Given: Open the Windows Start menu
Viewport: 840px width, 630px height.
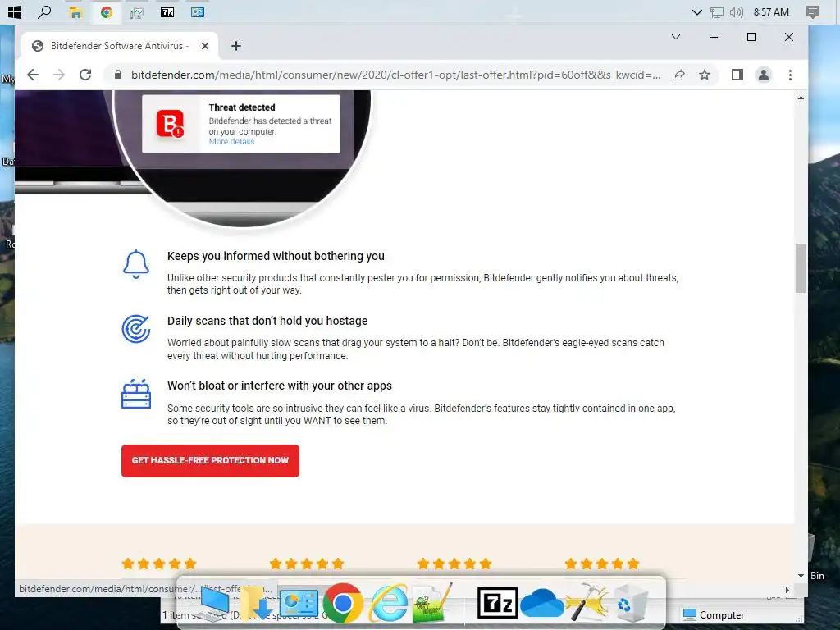Looking at the screenshot, I should coord(15,11).
